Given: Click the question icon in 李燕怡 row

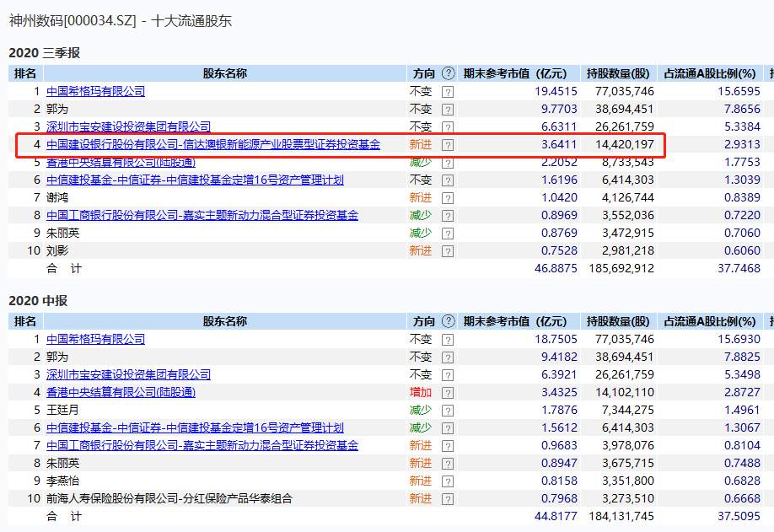Looking at the screenshot, I should 448,481.
